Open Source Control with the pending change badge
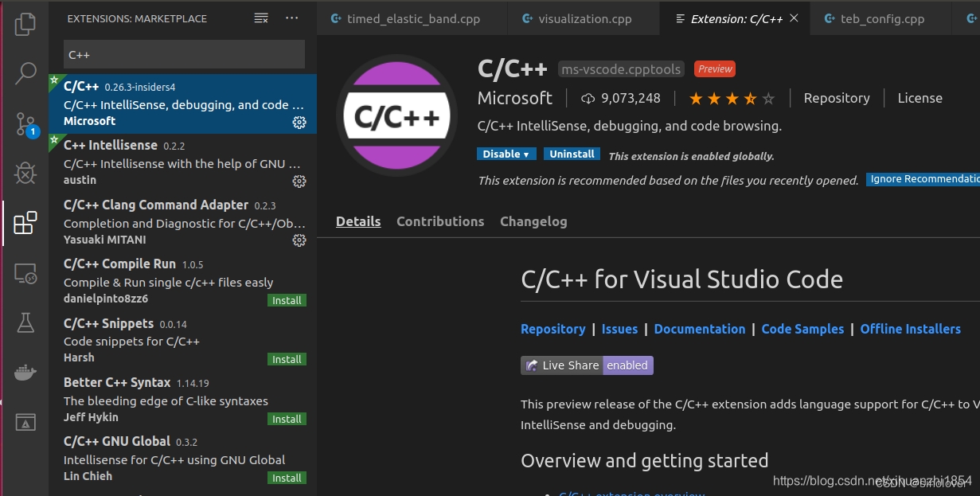Viewport: 980px width, 496px height. [x=25, y=123]
